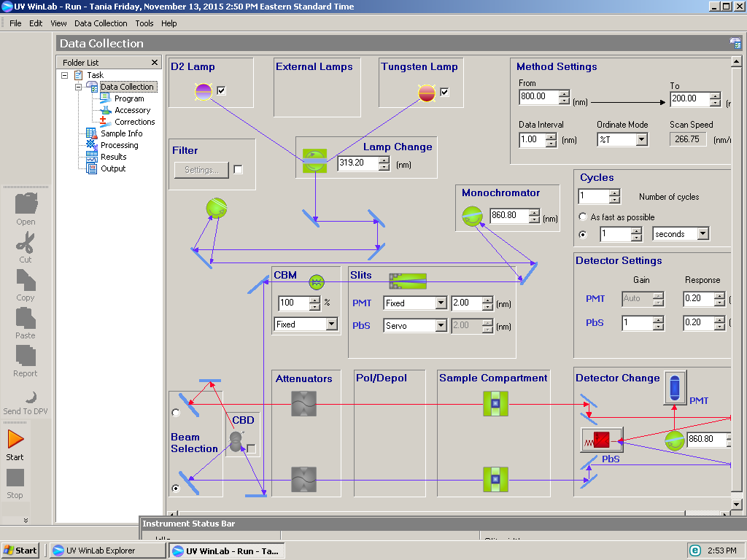Open the Help menu
Image resolution: width=747 pixels, height=560 pixels.
[x=169, y=23]
